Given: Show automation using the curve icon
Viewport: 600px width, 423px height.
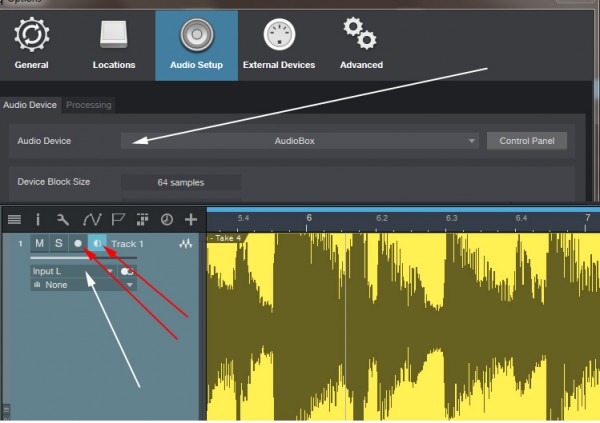Looking at the screenshot, I should [91, 219].
